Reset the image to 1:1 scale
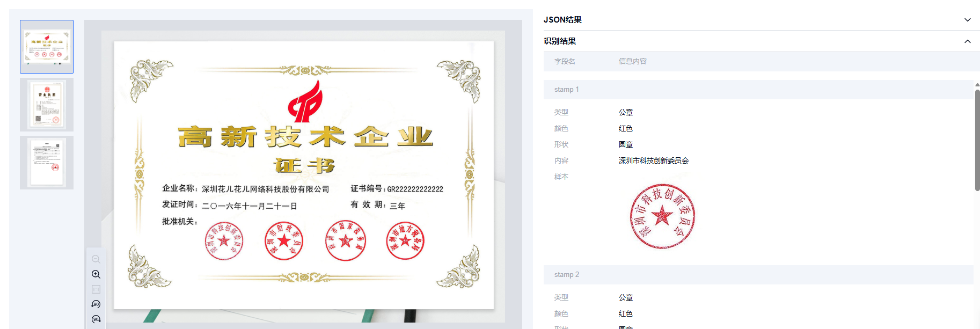 tap(96, 289)
